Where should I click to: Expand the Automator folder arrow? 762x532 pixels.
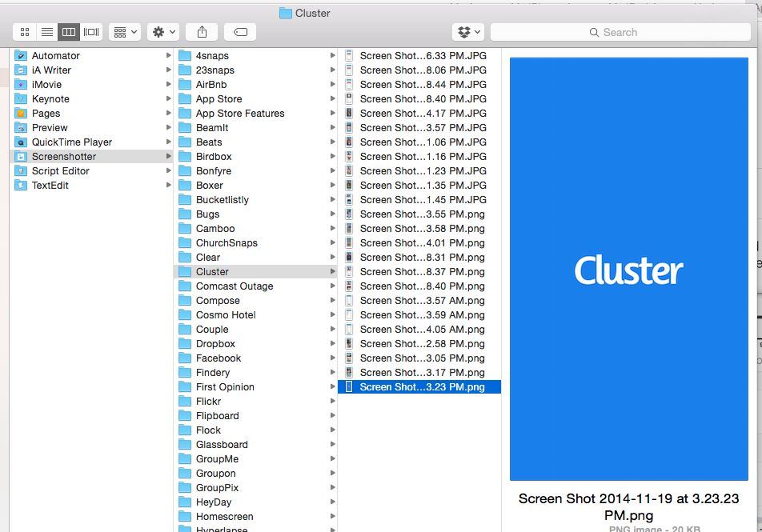click(169, 55)
